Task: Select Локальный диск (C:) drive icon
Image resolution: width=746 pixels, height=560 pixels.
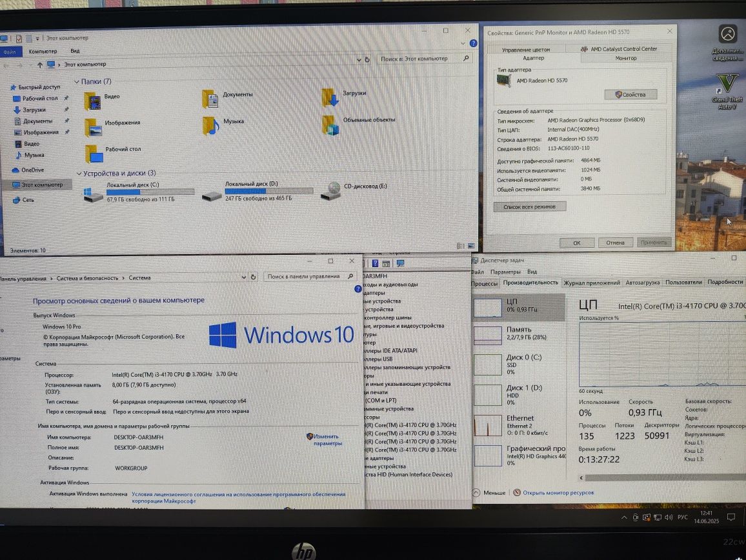Action: tap(93, 194)
